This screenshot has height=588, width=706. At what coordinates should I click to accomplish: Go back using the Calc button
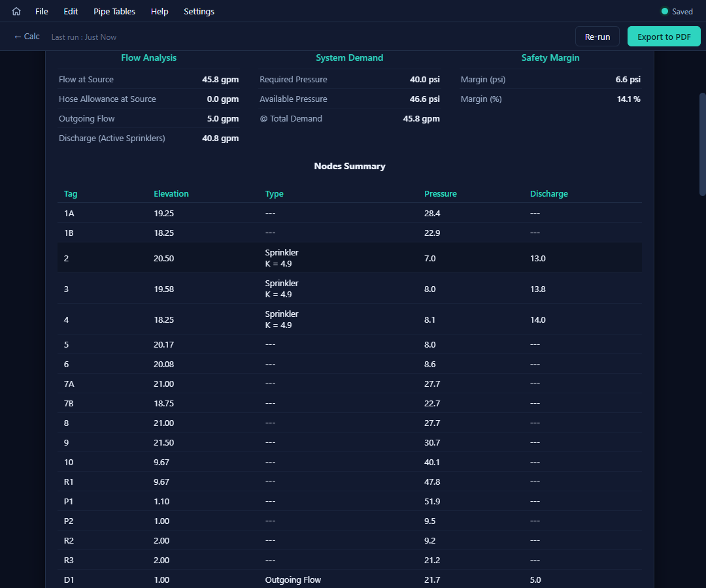pos(27,37)
